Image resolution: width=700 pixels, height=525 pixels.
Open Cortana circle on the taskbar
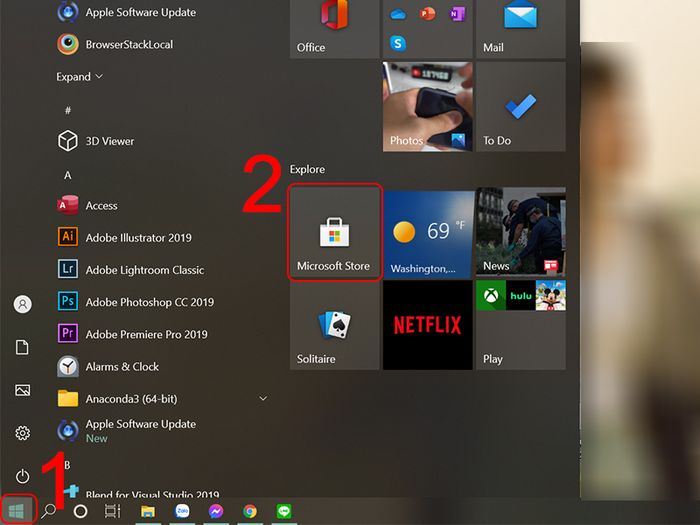(80, 511)
